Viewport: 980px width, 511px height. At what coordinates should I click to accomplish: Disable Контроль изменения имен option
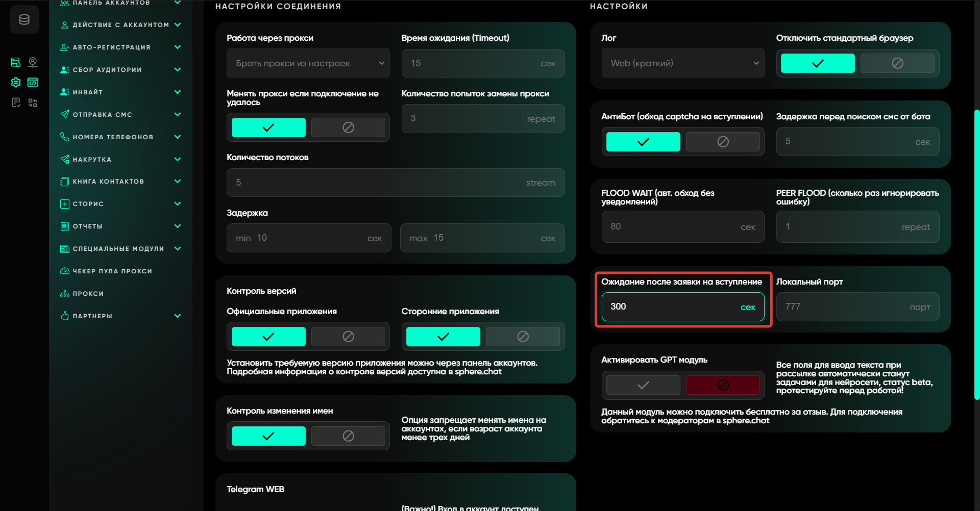348,436
